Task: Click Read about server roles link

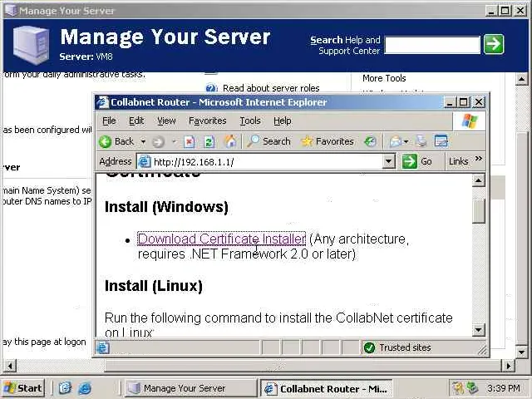Action: pyautogui.click(x=271, y=88)
